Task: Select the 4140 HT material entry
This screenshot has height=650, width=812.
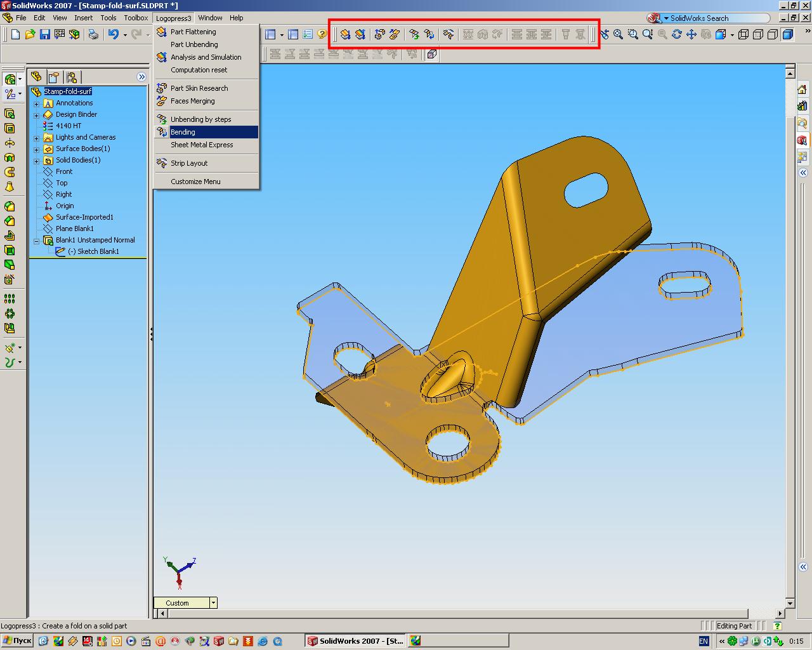Action: tap(69, 126)
